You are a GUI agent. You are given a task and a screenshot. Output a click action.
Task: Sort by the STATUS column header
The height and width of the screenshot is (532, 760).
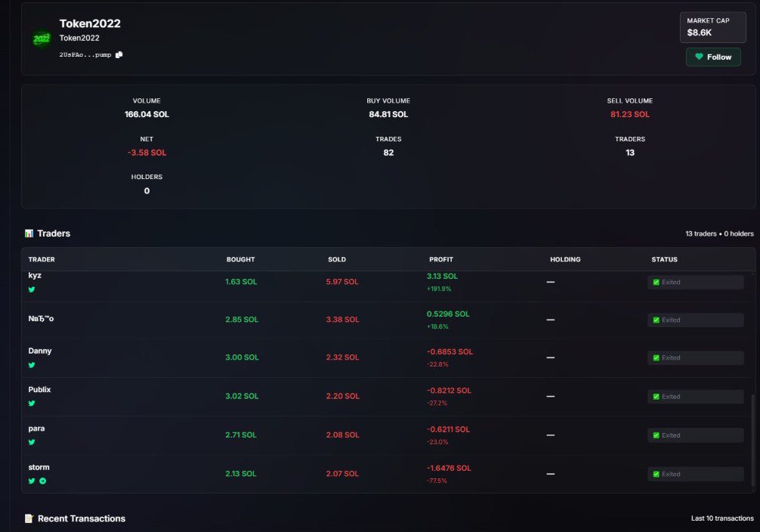coord(665,259)
